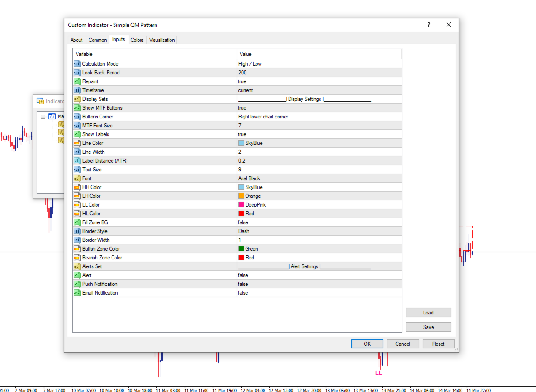Click the Load button
This screenshot has width=536, height=392.
[428, 313]
